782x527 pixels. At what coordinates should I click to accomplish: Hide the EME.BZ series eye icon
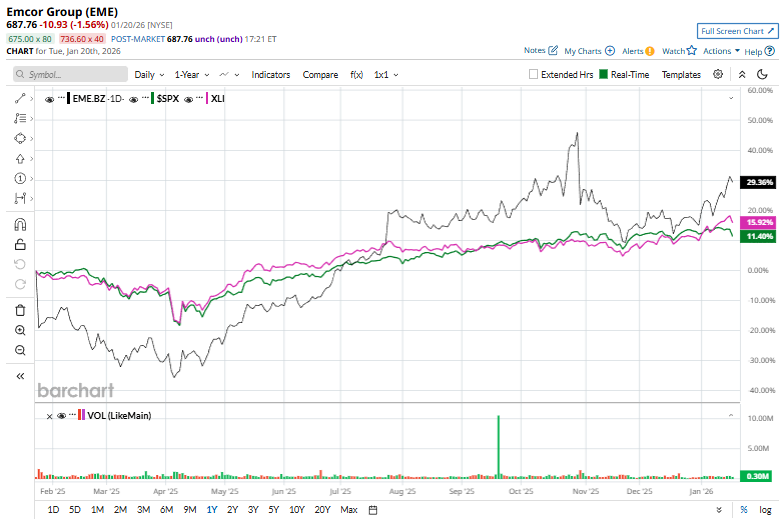(49, 99)
